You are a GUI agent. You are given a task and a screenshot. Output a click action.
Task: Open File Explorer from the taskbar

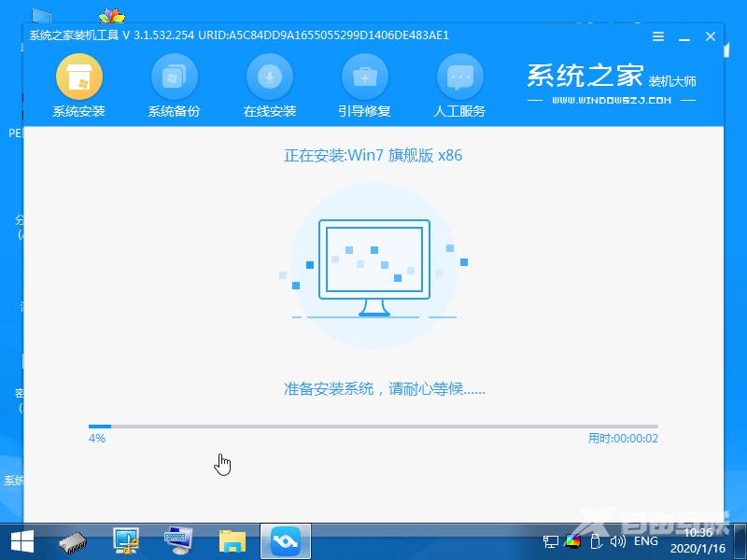coord(233,542)
